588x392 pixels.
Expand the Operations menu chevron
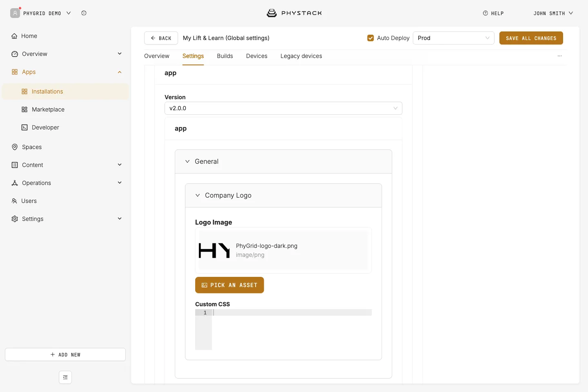[x=120, y=183]
